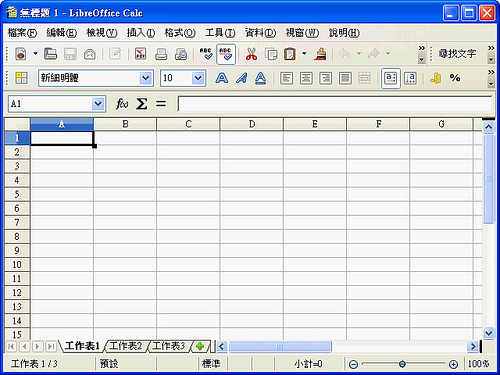This screenshot has height=375, width=500.
Task: Show more formatting toolbar buttons chevron
Action: point(491,72)
